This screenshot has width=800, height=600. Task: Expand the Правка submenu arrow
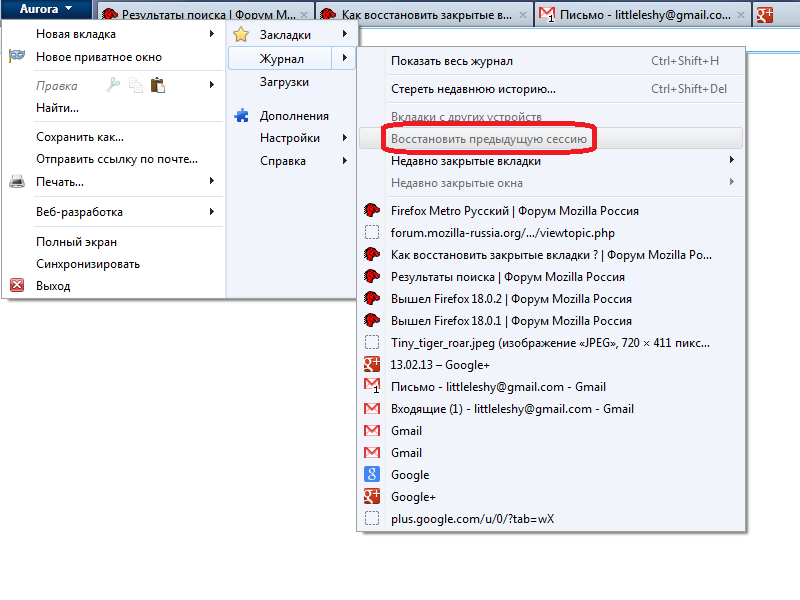coord(212,85)
